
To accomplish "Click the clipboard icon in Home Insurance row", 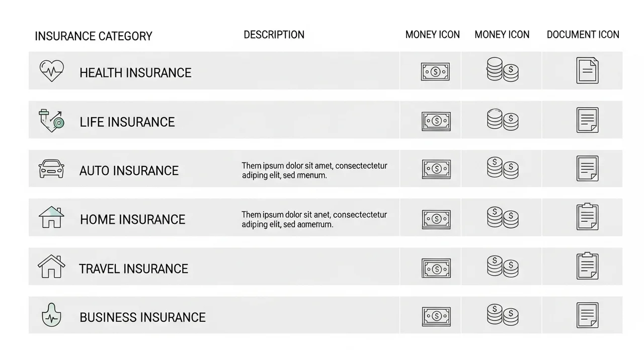I will click(x=587, y=217).
